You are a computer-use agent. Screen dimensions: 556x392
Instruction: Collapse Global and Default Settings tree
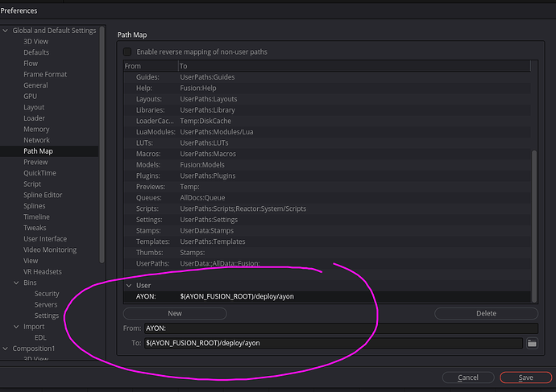coord(6,31)
